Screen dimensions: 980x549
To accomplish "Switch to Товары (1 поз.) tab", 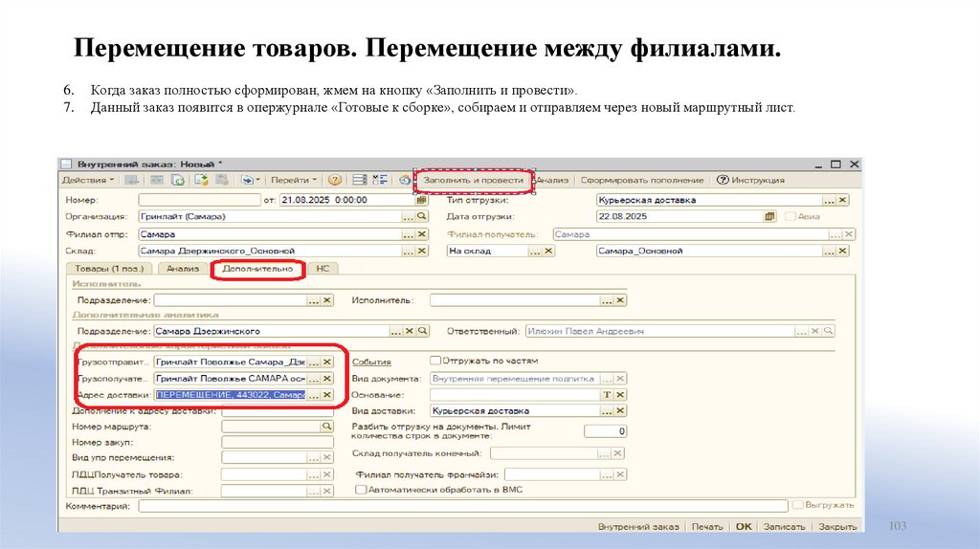I will pyautogui.click(x=109, y=269).
